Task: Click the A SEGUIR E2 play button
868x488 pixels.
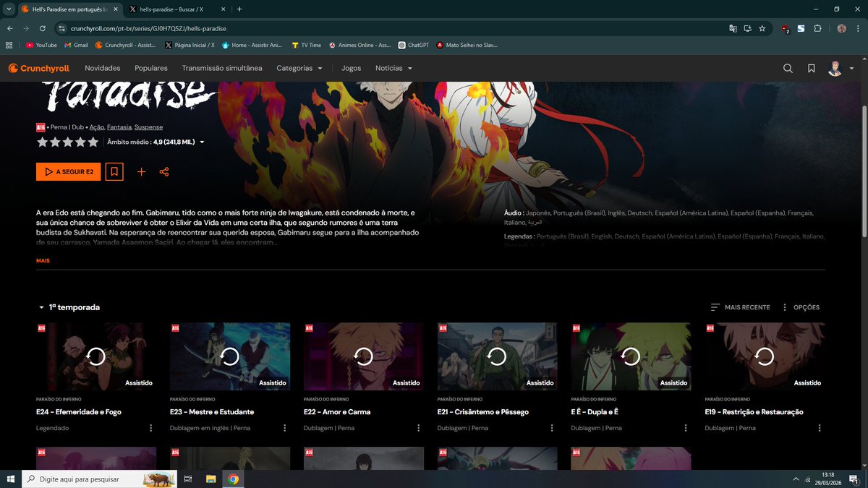Action: [x=69, y=172]
